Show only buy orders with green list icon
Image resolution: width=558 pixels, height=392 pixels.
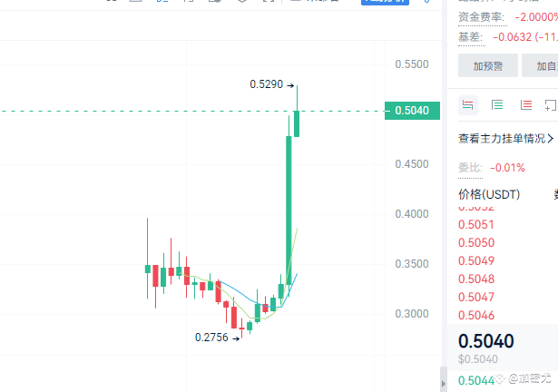coord(497,105)
